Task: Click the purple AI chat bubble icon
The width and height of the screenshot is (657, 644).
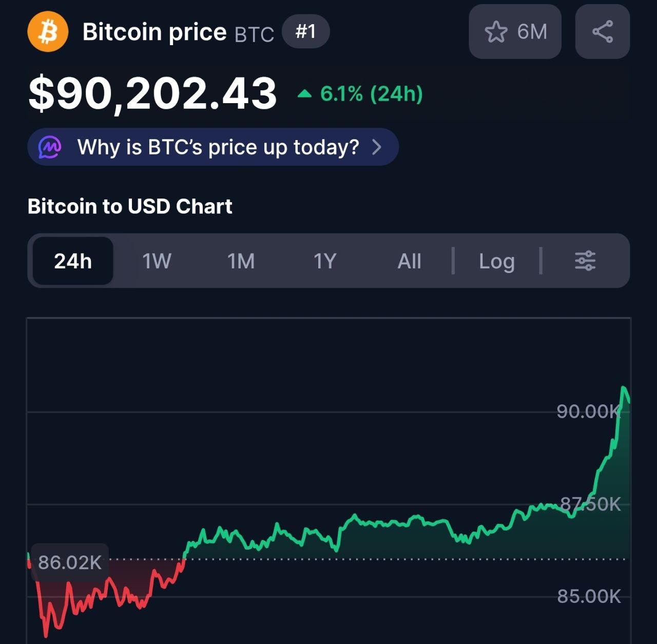Action: tap(50, 147)
